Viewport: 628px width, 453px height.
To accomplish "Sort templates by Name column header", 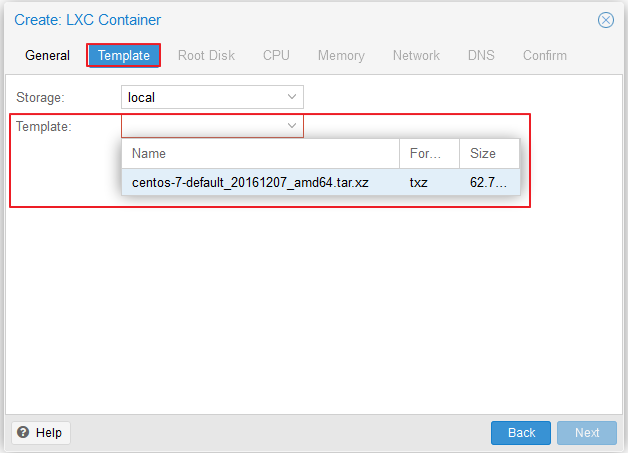I will 260,153.
